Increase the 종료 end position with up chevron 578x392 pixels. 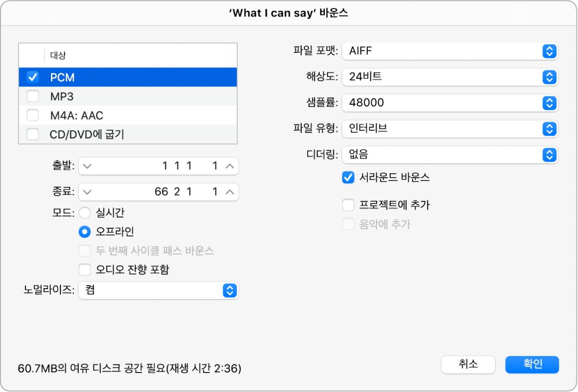[x=230, y=192]
